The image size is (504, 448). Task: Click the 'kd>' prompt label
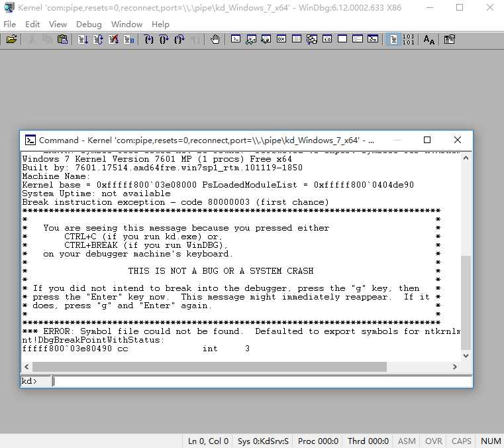(x=29, y=381)
